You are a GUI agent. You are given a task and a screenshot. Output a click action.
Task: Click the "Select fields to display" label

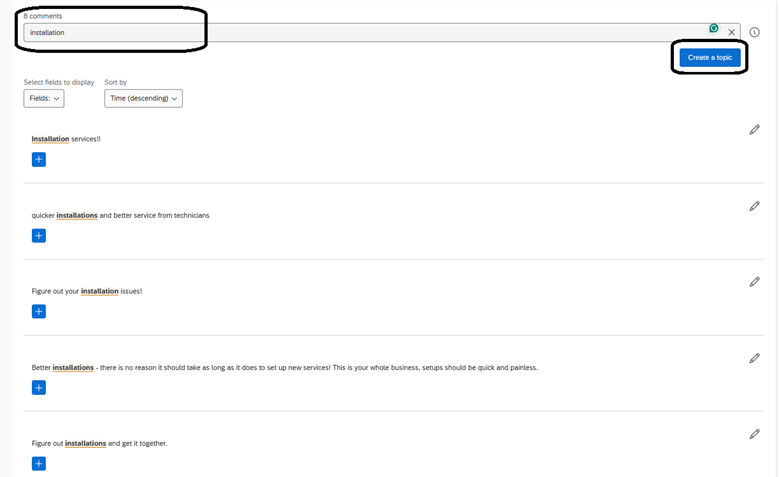59,82
